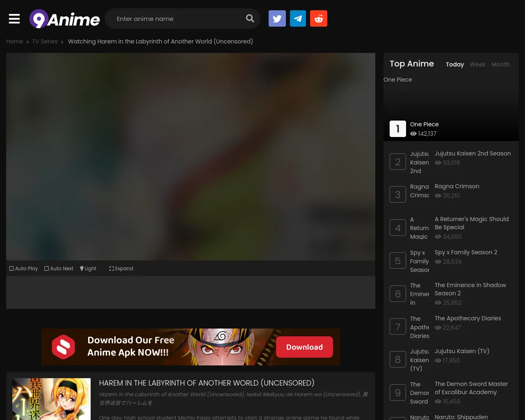Switch Top Anime to Today tab
This screenshot has width=525, height=420.
[x=455, y=64]
